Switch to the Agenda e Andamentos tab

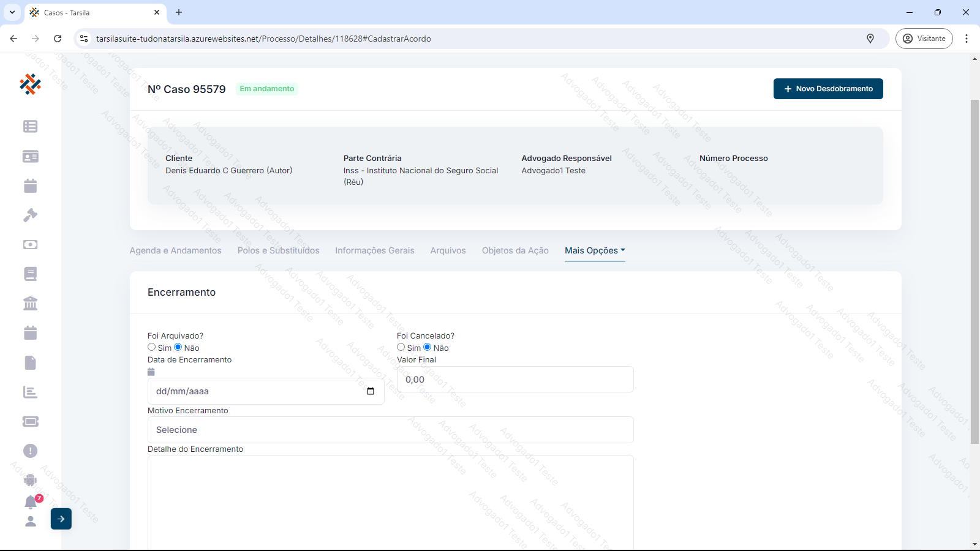pos(175,250)
